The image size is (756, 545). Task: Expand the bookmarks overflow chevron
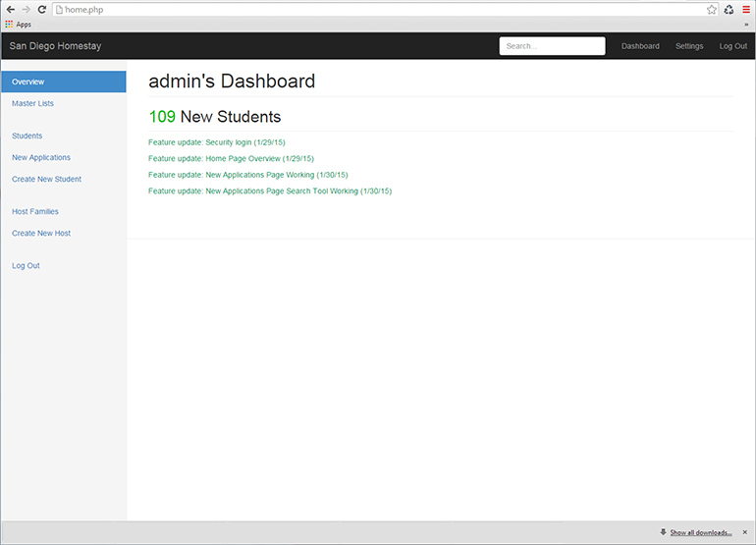coord(747,24)
